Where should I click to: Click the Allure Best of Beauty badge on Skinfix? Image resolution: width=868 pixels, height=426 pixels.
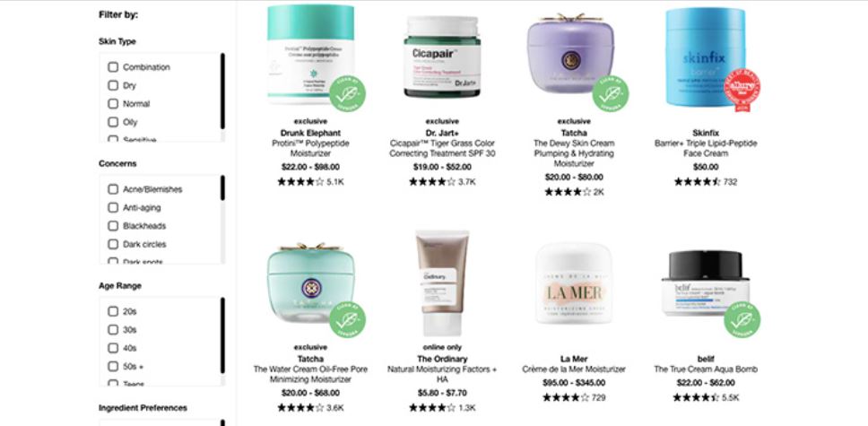tap(742, 91)
